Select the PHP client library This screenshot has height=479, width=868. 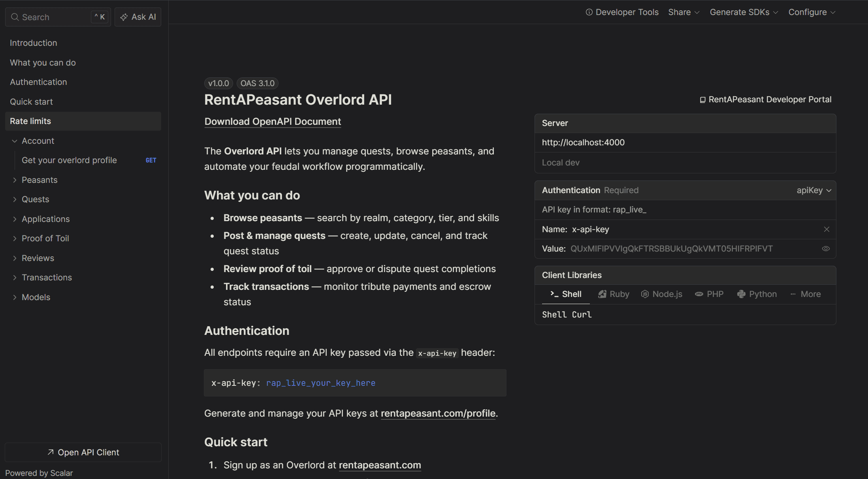tap(709, 294)
